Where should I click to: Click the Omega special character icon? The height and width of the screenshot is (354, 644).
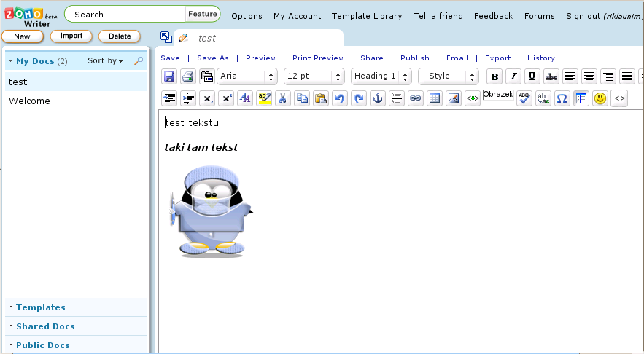pos(562,98)
